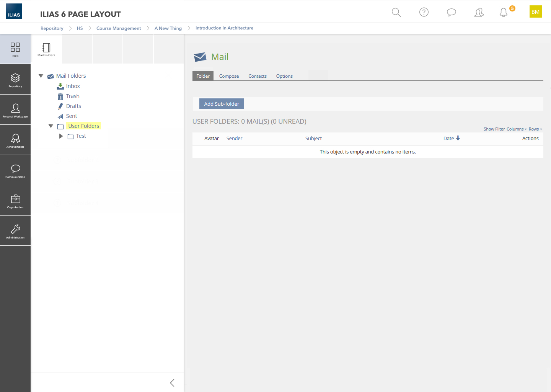
Task: Open the Administration wrench icon
Action: 15,231
